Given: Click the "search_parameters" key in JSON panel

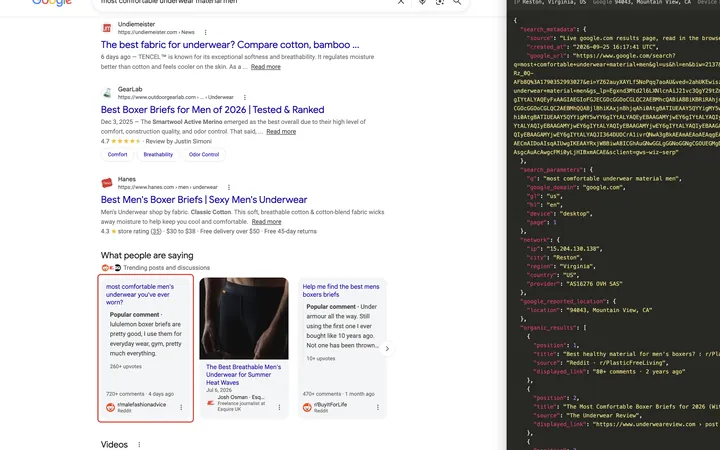Looking at the screenshot, I should (x=551, y=170).
